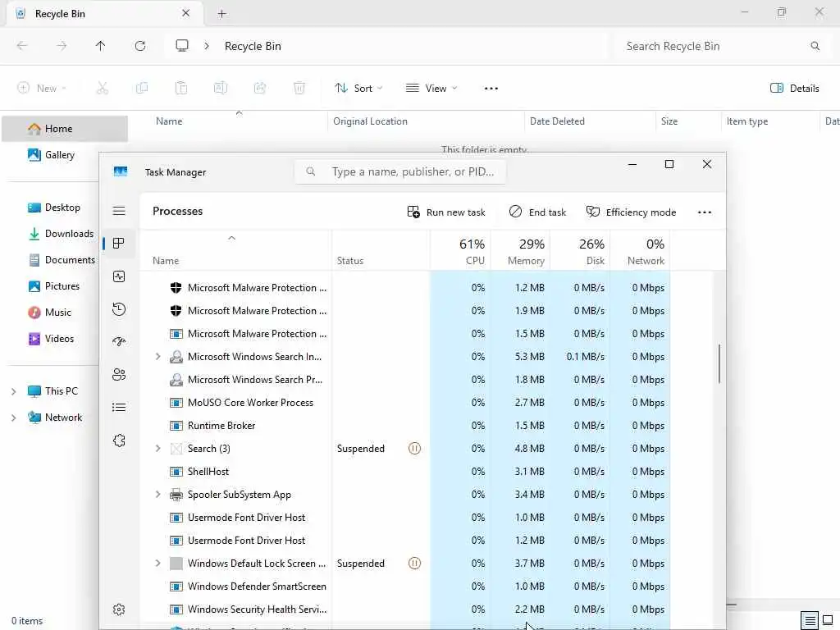Open Details list icon in Task Manager sidebar
Viewport: 840px width, 630px height.
(x=119, y=408)
